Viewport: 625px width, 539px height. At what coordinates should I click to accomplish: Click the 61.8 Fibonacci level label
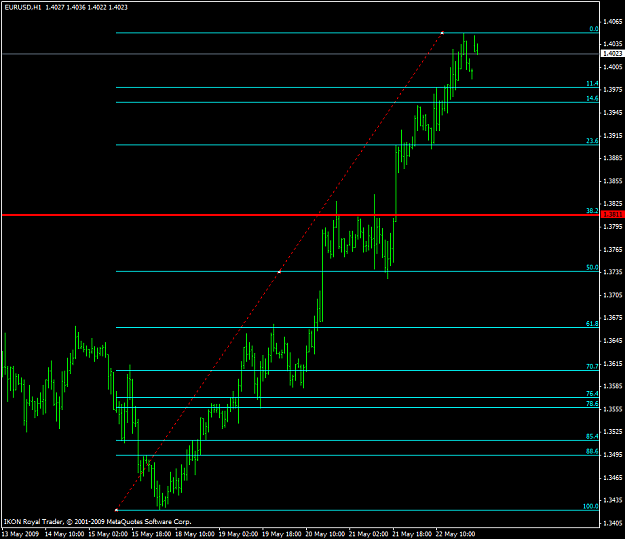(x=592, y=324)
